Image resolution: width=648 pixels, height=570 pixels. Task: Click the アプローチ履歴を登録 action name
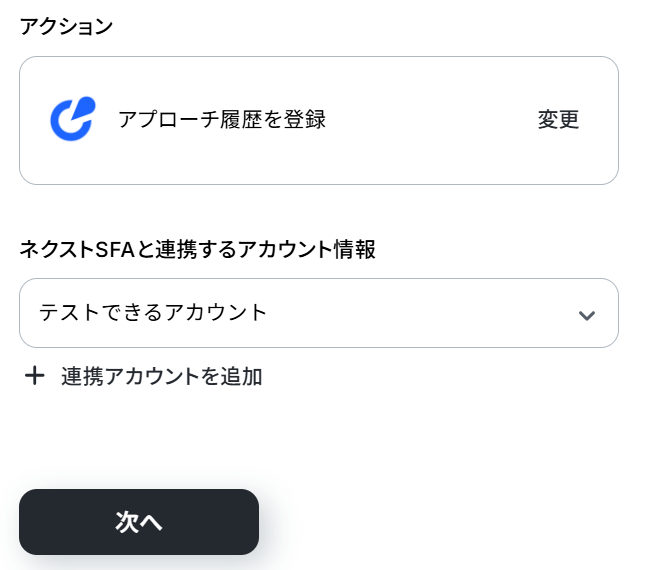222,120
